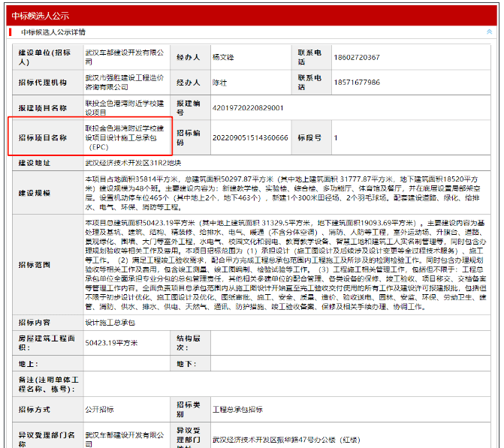Click the 标段号 value 1
This screenshot has height=448, width=504.
pyautogui.click(x=336, y=138)
